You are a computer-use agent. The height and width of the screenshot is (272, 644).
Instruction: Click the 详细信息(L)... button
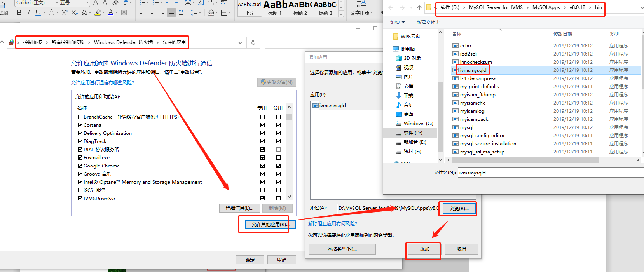239,208
